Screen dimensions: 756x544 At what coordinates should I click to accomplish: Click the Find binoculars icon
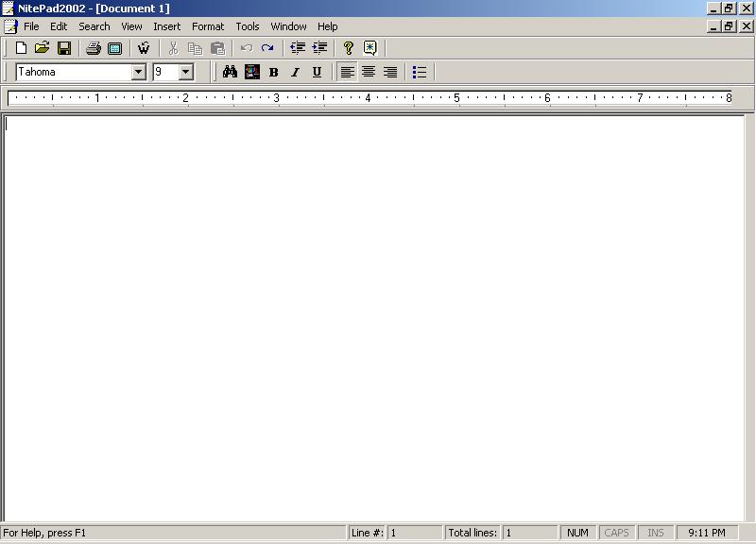coord(230,72)
